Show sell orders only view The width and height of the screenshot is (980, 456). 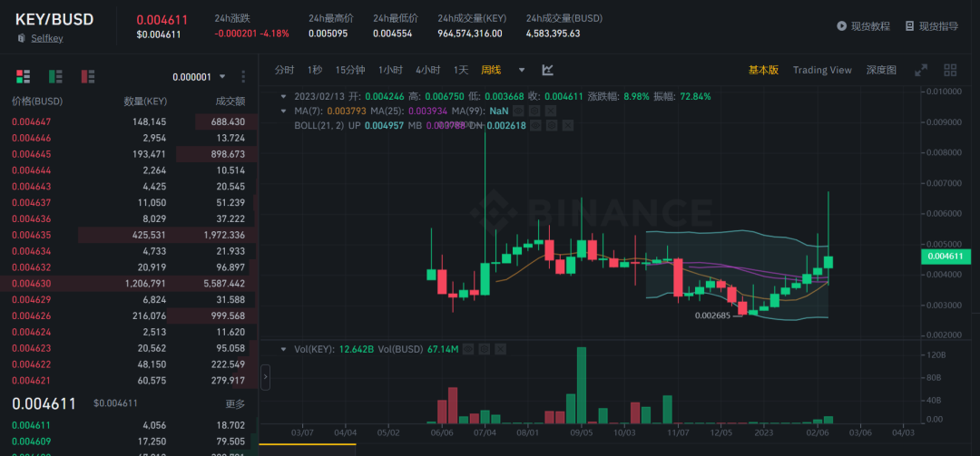[x=88, y=77]
